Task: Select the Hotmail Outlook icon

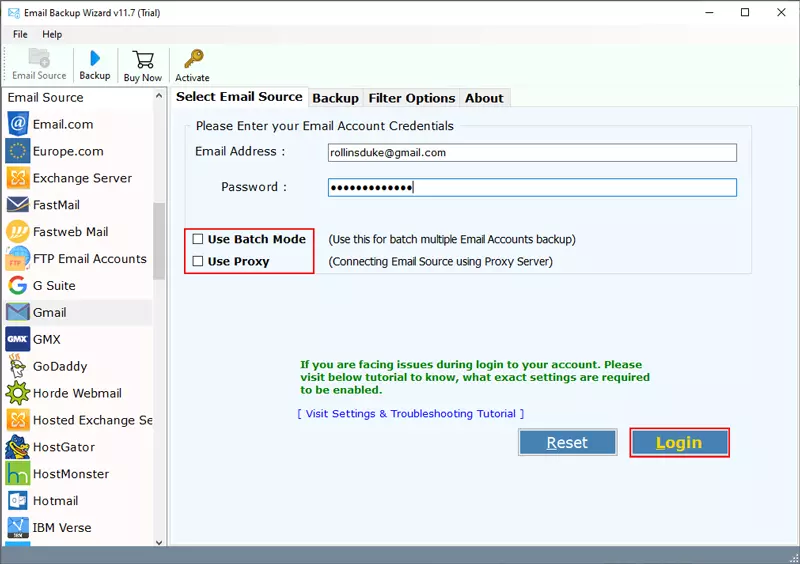Action: tap(18, 501)
